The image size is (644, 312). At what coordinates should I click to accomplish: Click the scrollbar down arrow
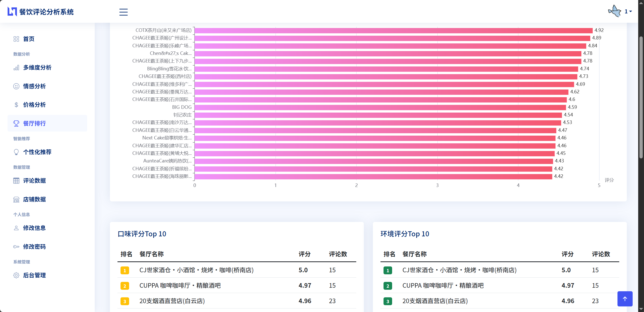pyautogui.click(x=641, y=309)
